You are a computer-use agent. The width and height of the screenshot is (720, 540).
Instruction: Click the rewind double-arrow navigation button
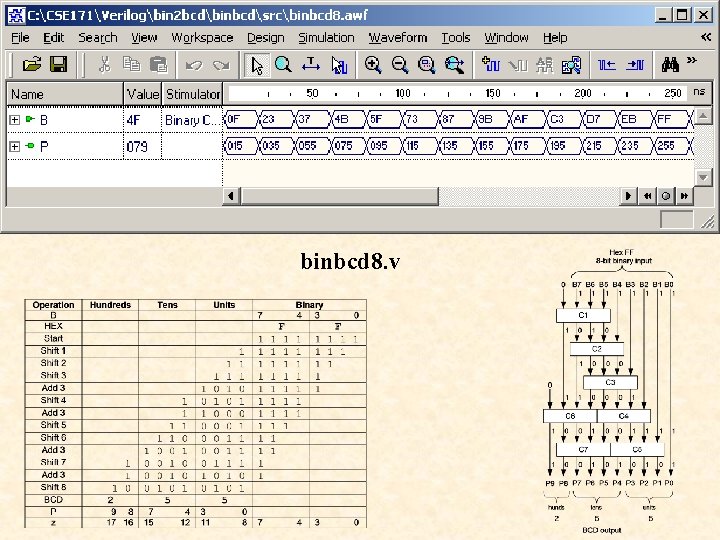647,196
